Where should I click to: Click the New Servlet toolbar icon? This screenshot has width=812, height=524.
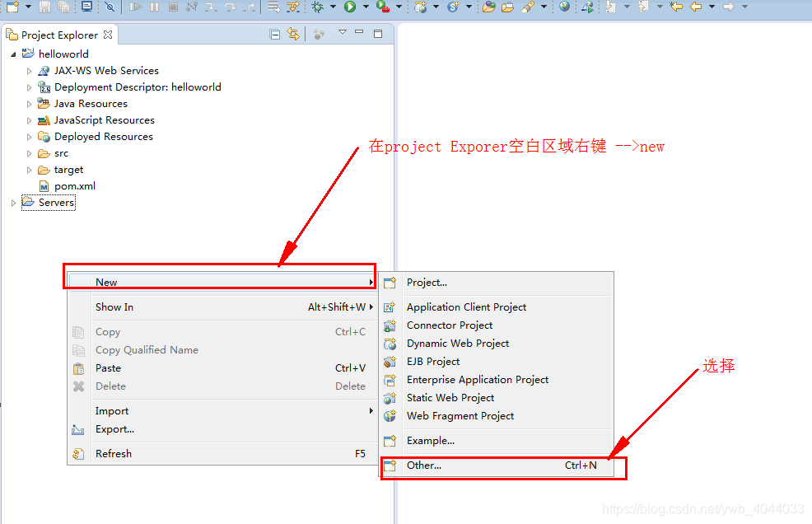[x=453, y=7]
